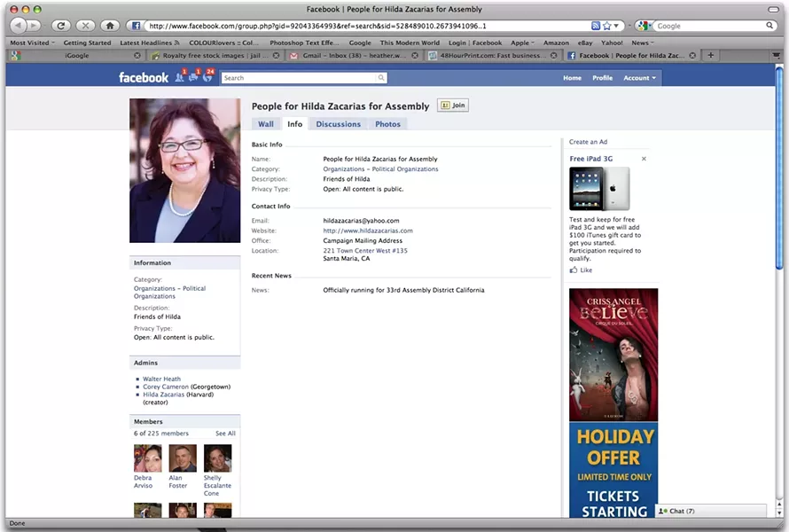Image resolution: width=789 pixels, height=532 pixels.
Task: Close the Gmail Inbox tab
Action: 415,55
